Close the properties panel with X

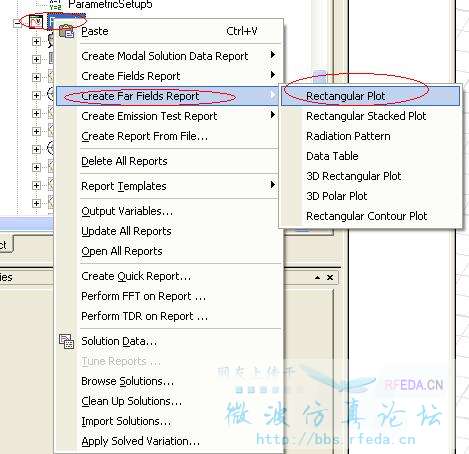330,277
